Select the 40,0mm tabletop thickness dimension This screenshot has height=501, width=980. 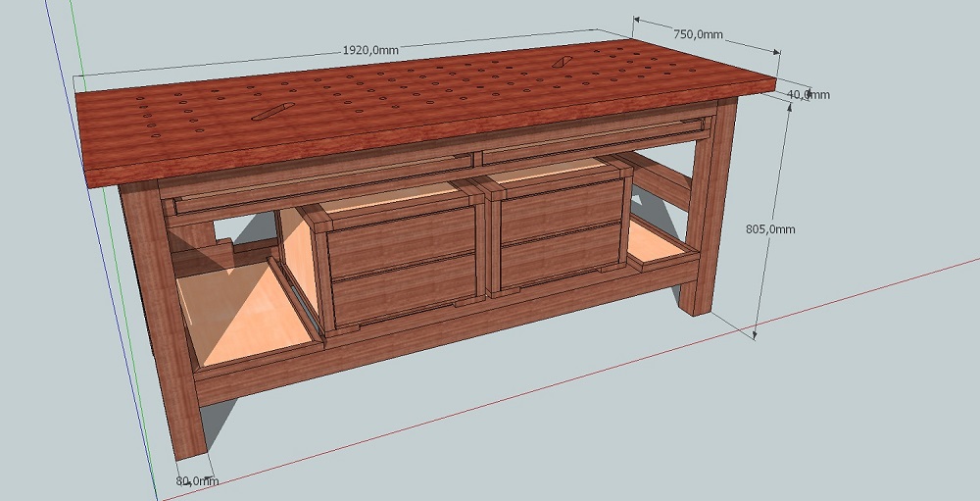809,95
